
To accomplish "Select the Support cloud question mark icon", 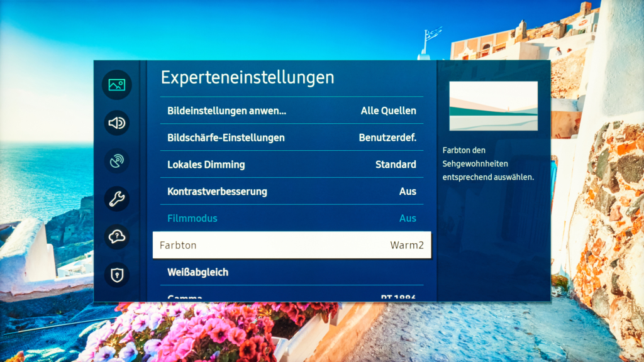I will (x=117, y=237).
